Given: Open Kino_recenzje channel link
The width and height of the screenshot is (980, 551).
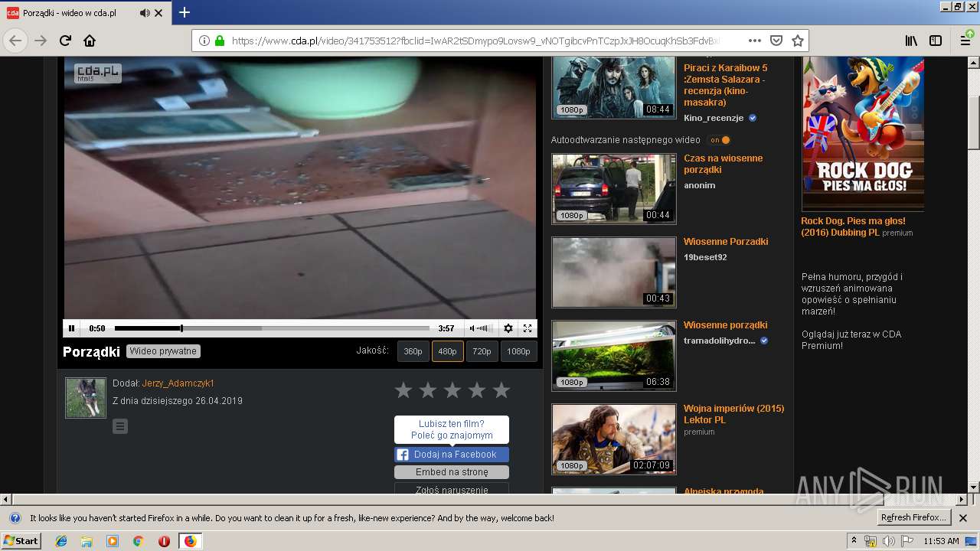Looking at the screenshot, I should (714, 118).
